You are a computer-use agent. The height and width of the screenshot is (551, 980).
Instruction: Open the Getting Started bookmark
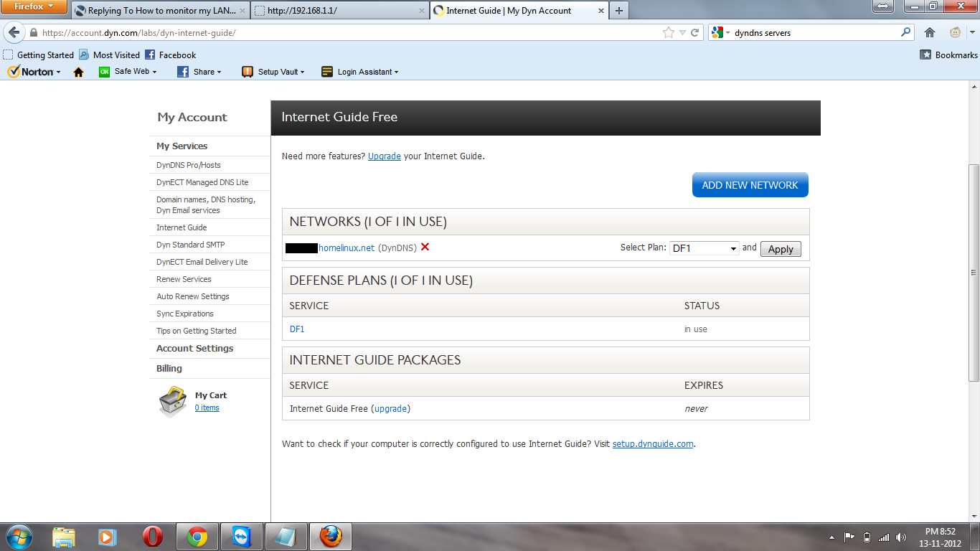pyautogui.click(x=39, y=55)
